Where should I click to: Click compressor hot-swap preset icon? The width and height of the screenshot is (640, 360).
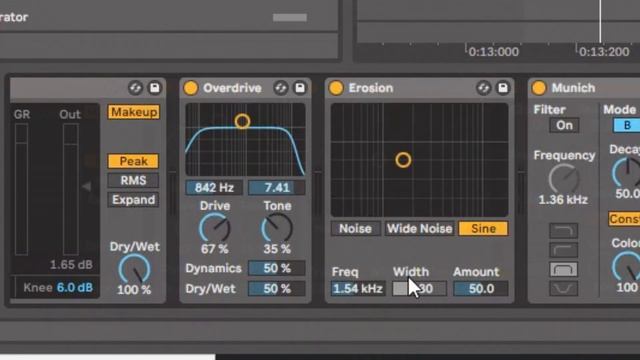pyautogui.click(x=135, y=88)
